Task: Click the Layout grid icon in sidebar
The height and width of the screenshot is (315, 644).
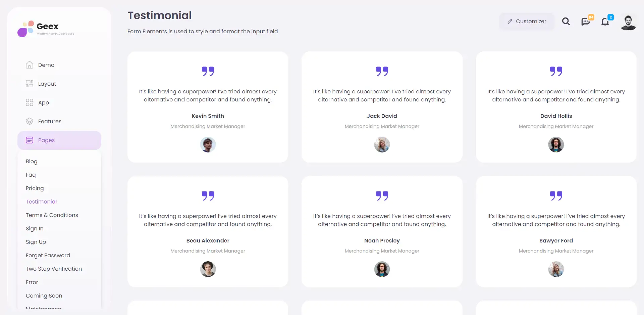Action: (x=30, y=84)
